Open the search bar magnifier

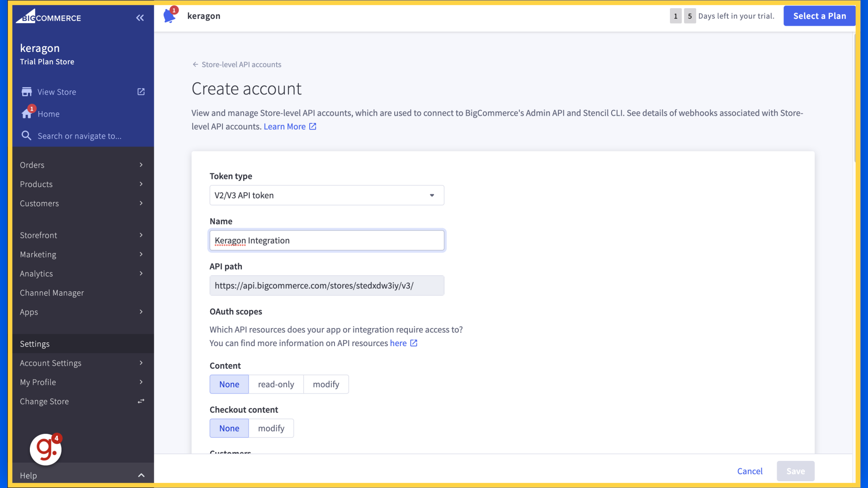(26, 135)
